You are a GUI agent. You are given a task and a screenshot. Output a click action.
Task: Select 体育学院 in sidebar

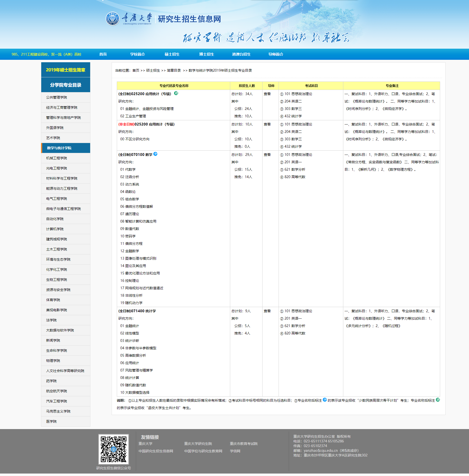(x=66, y=300)
